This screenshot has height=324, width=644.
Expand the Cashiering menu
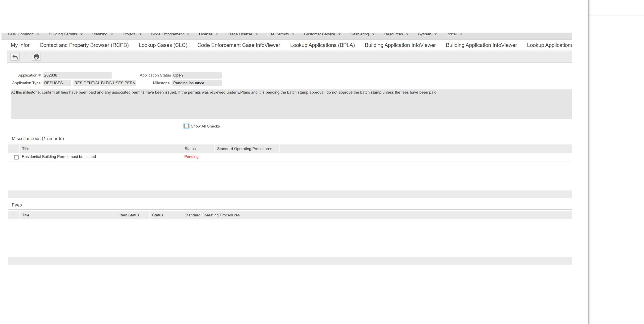point(362,34)
